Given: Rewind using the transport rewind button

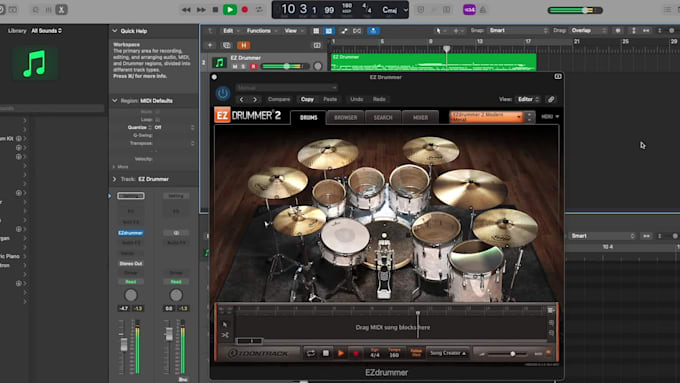Looking at the screenshot, I should click(186, 10).
